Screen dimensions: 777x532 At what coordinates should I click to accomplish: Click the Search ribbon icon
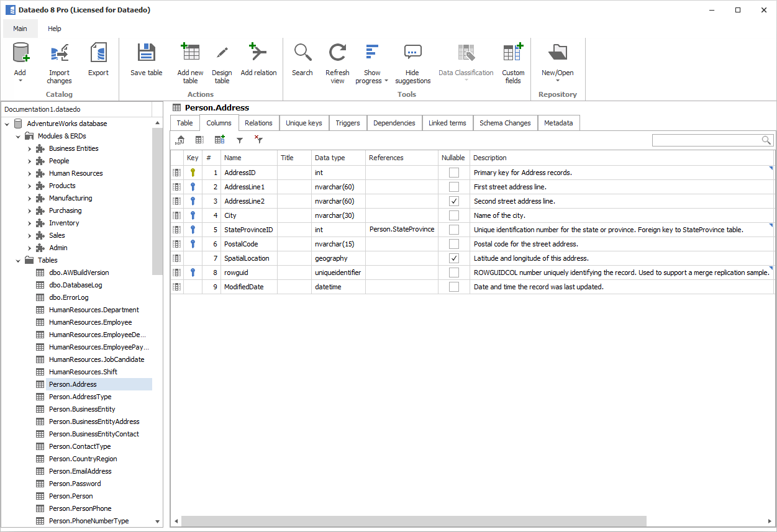(x=302, y=54)
